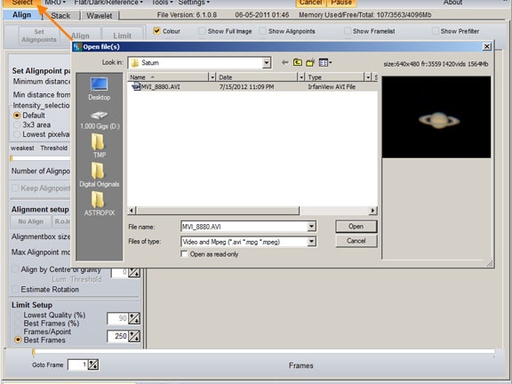Enable Show Alignpoints checkbox
Viewport: 512px width, 384px height.
coord(263,31)
